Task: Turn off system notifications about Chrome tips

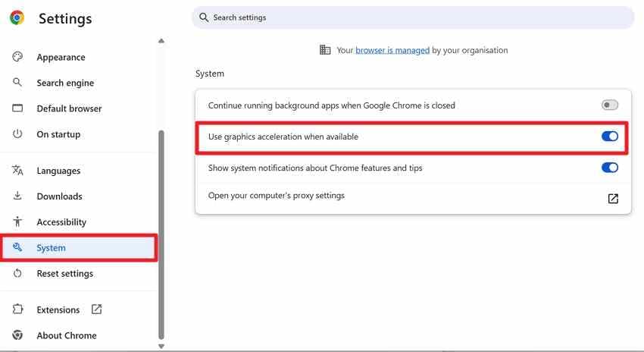Action: tap(609, 168)
